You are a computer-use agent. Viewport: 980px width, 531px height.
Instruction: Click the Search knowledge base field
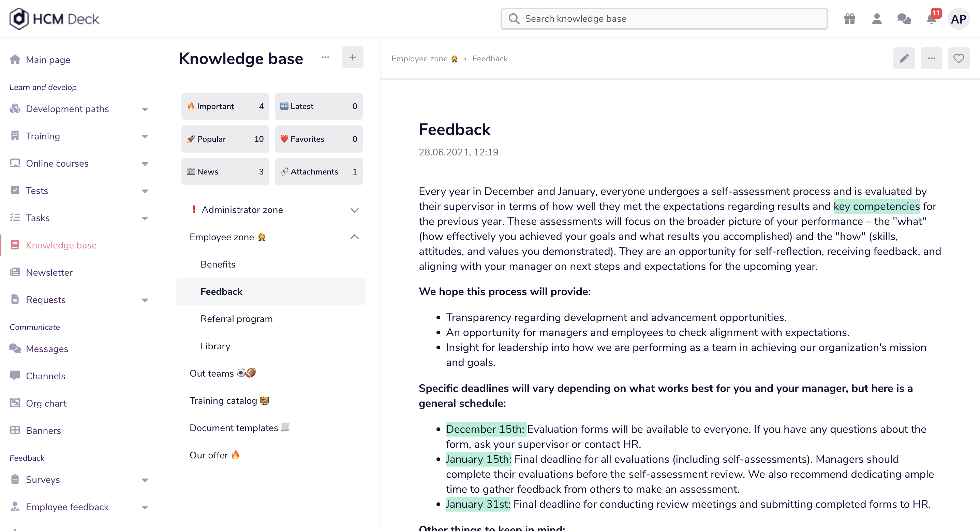[x=664, y=19]
